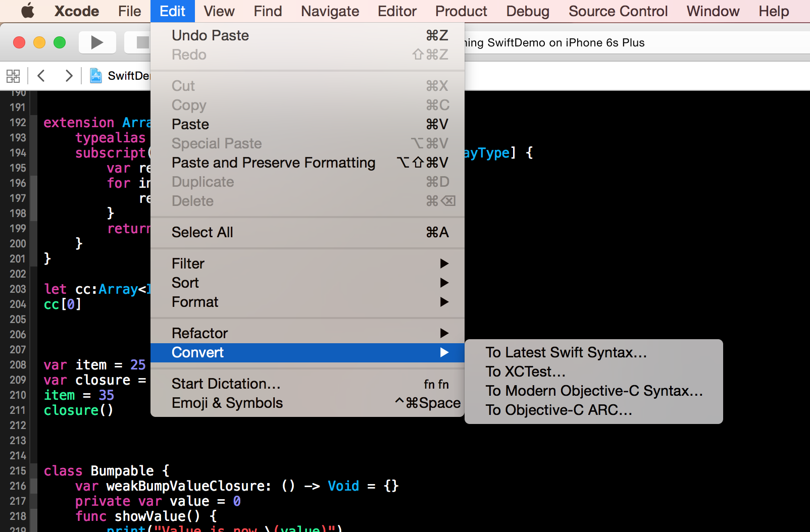Viewport: 810px width, 532px height.
Task: Click the Convert submenu arrow
Action: pyautogui.click(x=444, y=352)
